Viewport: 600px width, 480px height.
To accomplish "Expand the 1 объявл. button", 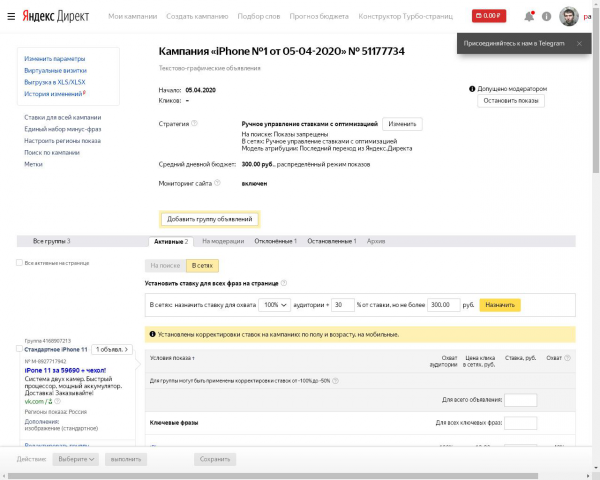I will click(112, 349).
